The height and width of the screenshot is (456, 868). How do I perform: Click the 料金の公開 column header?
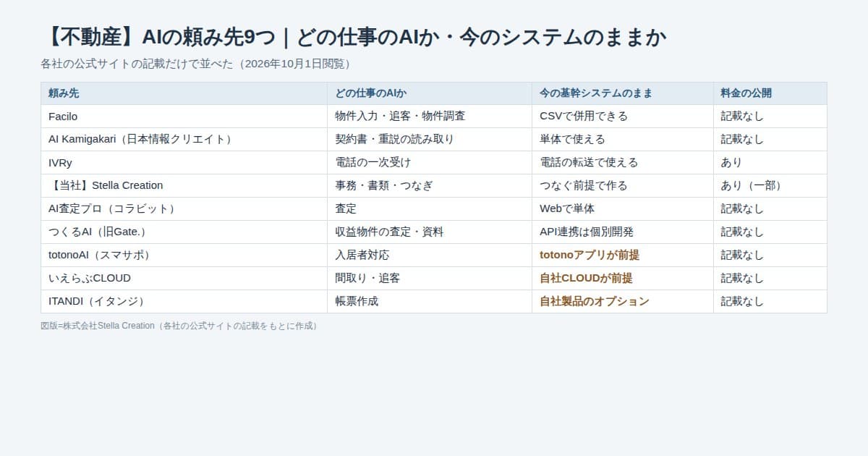(x=770, y=93)
